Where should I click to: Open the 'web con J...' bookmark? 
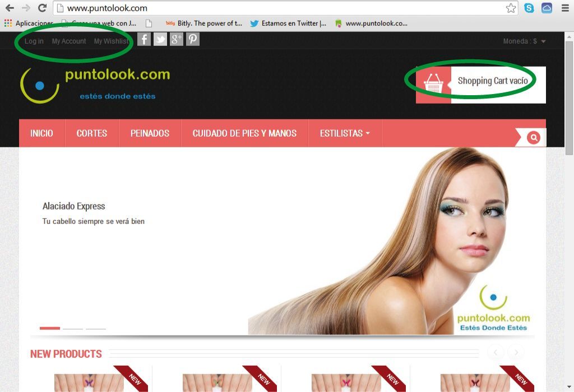(x=99, y=24)
